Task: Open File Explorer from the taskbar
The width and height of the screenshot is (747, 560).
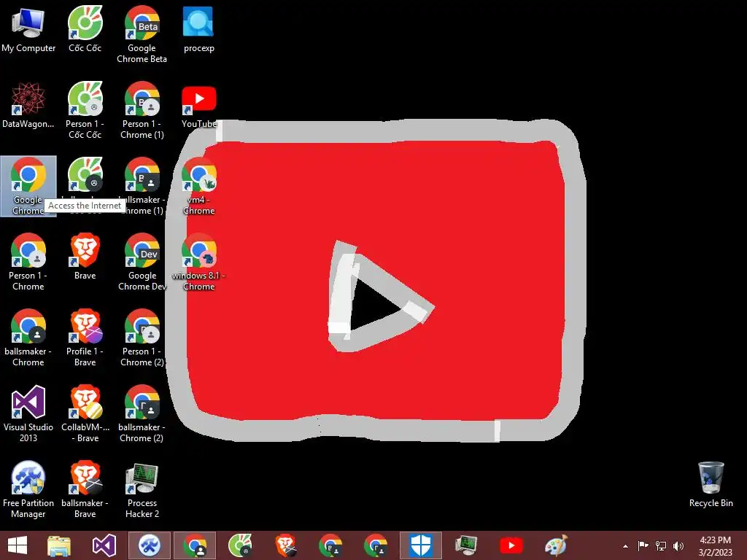Action: (x=59, y=545)
